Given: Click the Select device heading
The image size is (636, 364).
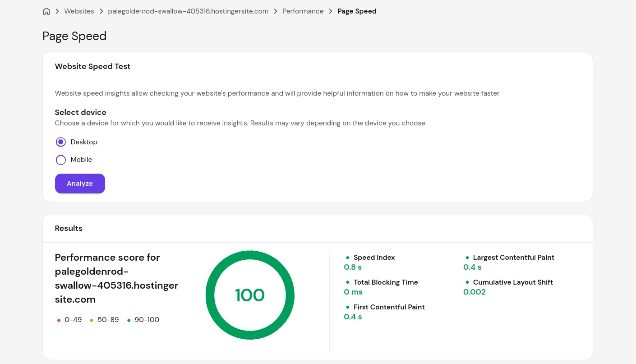Looking at the screenshot, I should click(81, 112).
